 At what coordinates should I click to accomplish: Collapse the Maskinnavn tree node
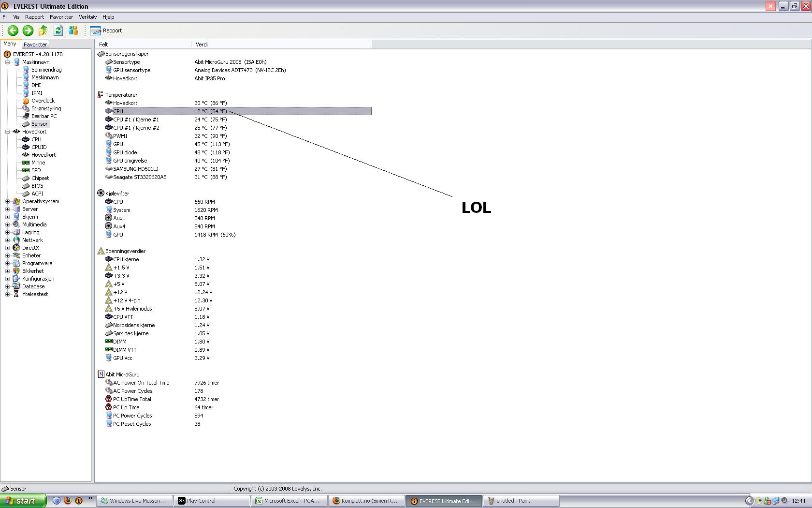[7, 62]
